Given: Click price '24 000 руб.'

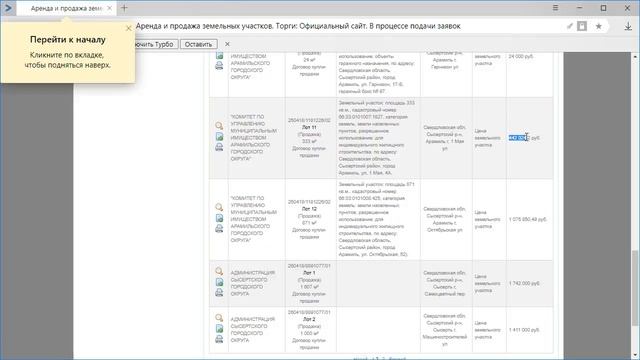Looking at the screenshot, I should [521, 56].
